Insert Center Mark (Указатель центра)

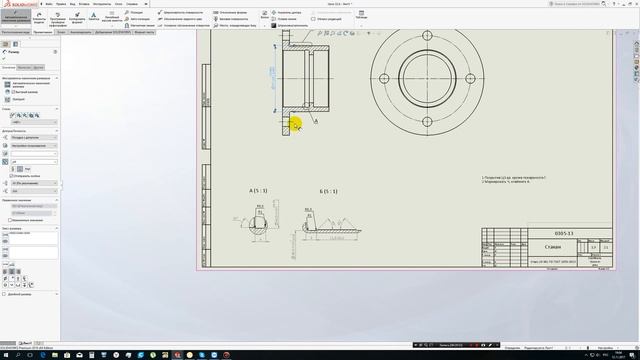tap(286, 13)
